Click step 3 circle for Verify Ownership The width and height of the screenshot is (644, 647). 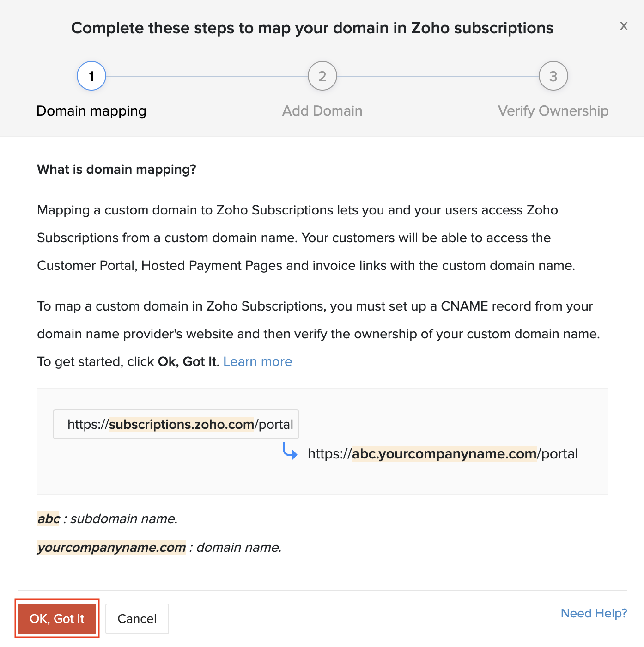tap(553, 76)
